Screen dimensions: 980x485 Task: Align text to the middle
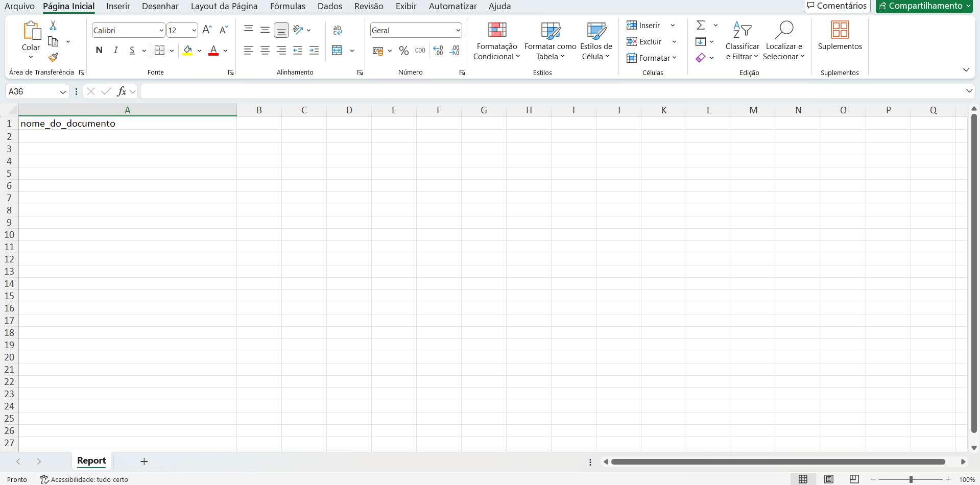pyautogui.click(x=265, y=30)
